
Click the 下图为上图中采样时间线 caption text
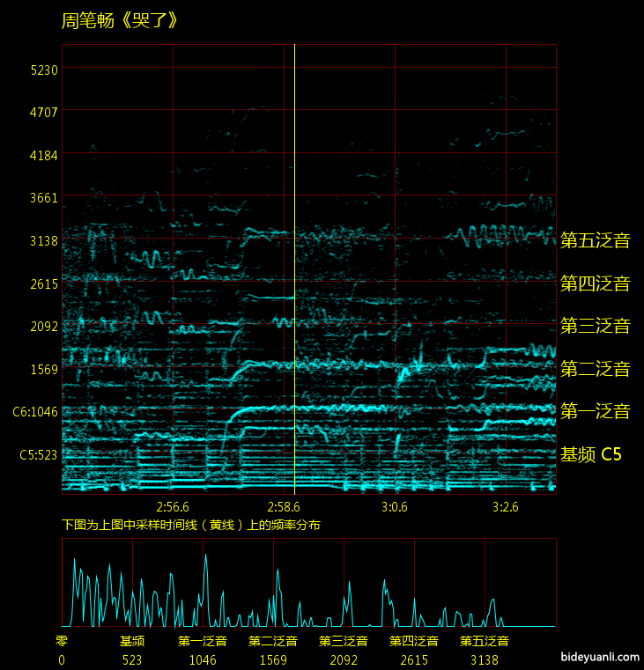coord(190,525)
